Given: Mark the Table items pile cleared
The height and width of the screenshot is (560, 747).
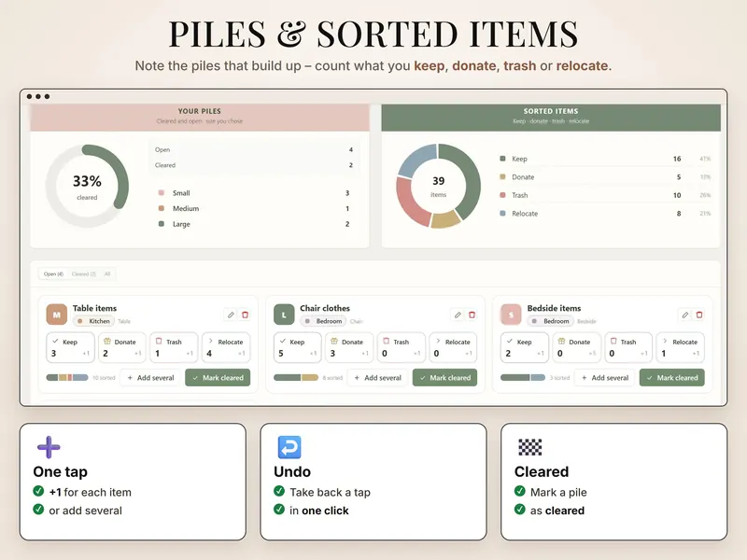Looking at the screenshot, I should pos(218,378).
